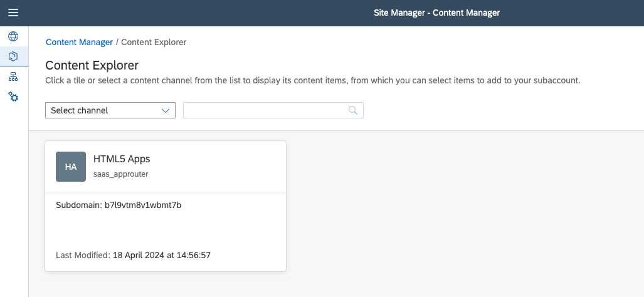Focus the content search input field
Screen dimensions: 644x297
point(265,110)
